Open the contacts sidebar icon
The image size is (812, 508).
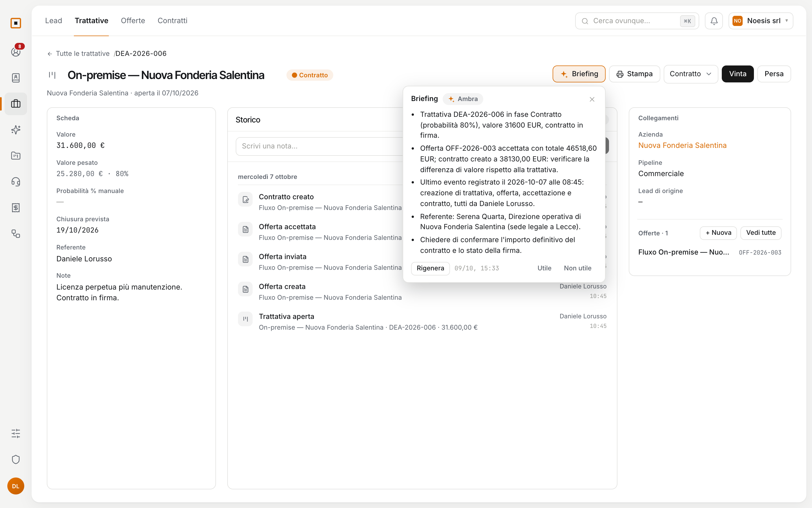click(16, 78)
